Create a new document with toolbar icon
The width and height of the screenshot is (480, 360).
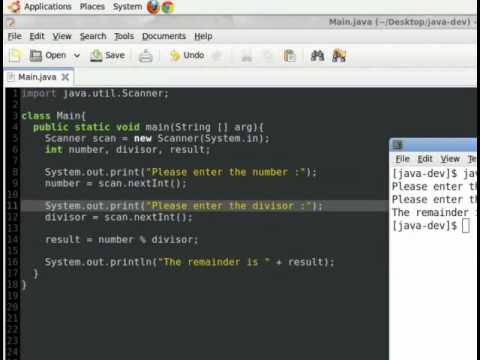click(x=15, y=55)
